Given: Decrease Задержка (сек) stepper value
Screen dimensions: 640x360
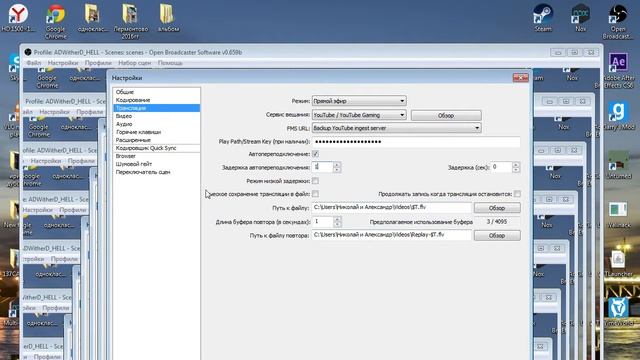Looking at the screenshot, I should [516, 169].
